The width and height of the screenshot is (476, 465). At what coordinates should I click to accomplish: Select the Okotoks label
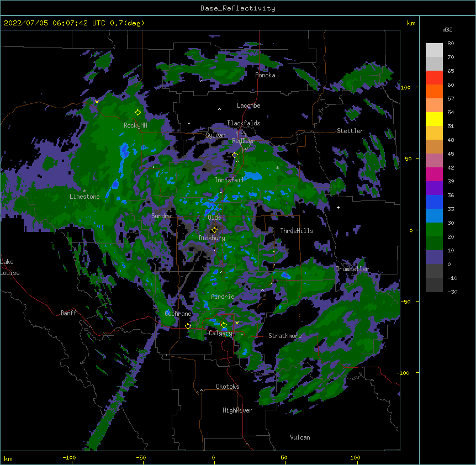(228, 387)
